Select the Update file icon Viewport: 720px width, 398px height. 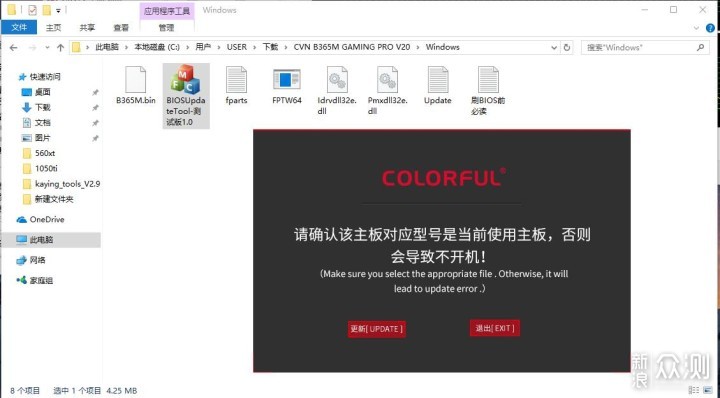[x=438, y=80]
